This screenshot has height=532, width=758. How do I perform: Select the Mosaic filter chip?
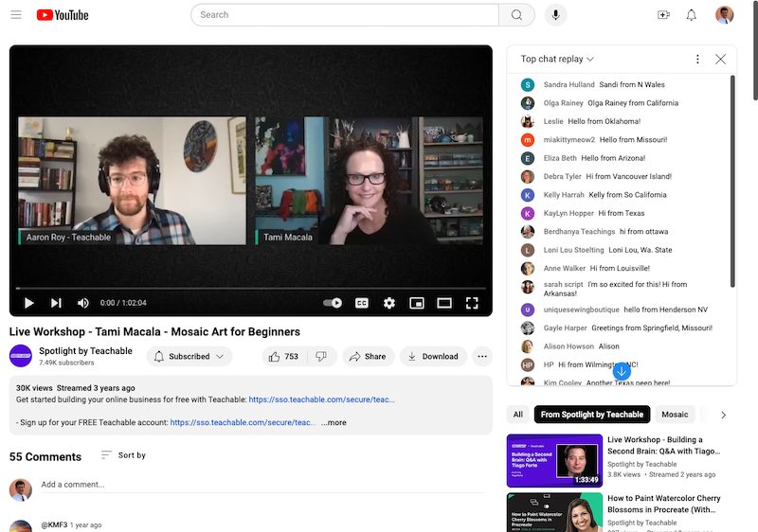675,415
